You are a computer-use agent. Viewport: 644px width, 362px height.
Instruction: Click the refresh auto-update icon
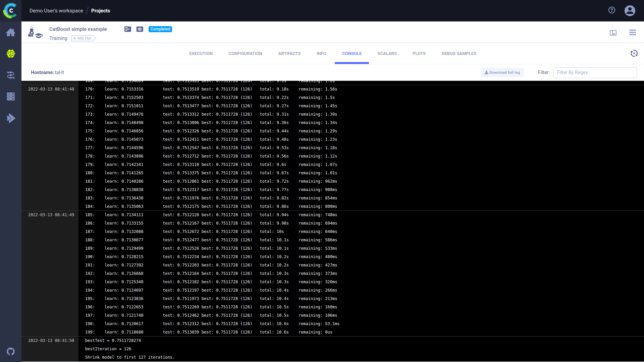tap(634, 54)
